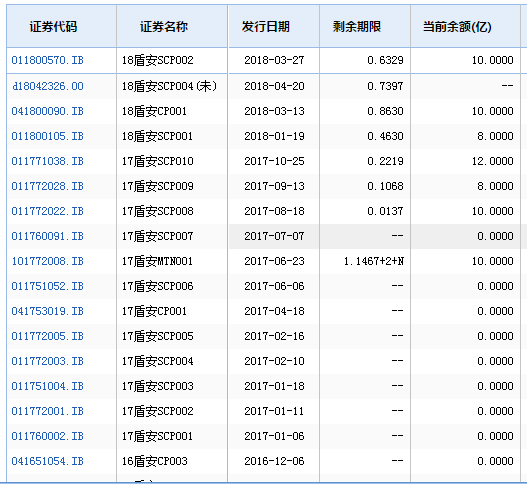Viewport: 527px width, 484px height.
Task: Open security 011760091.IB
Action: coord(47,236)
